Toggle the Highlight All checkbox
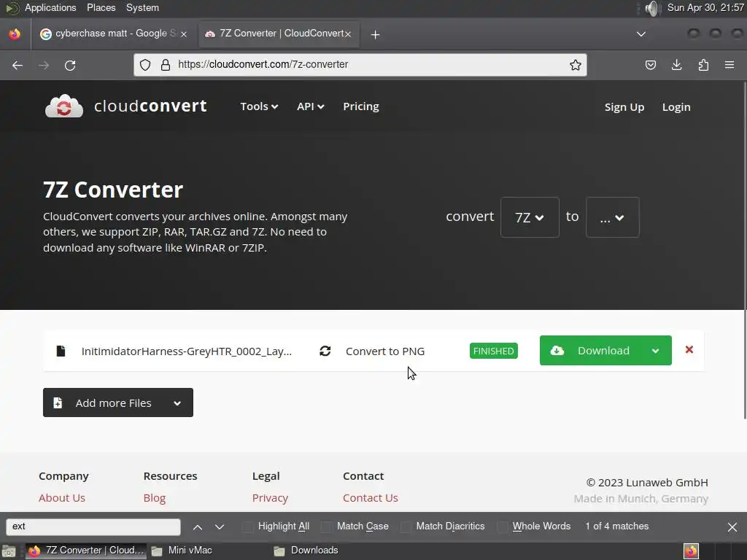 click(248, 526)
